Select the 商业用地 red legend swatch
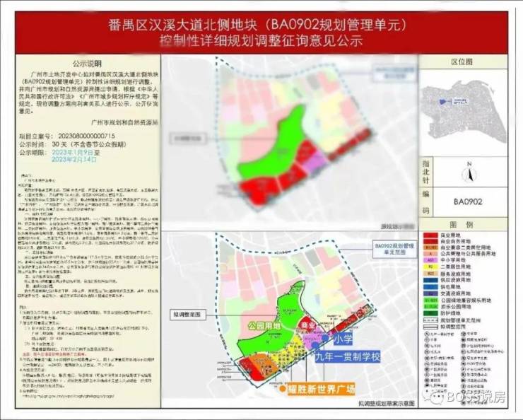The image size is (523, 420). pos(430,235)
